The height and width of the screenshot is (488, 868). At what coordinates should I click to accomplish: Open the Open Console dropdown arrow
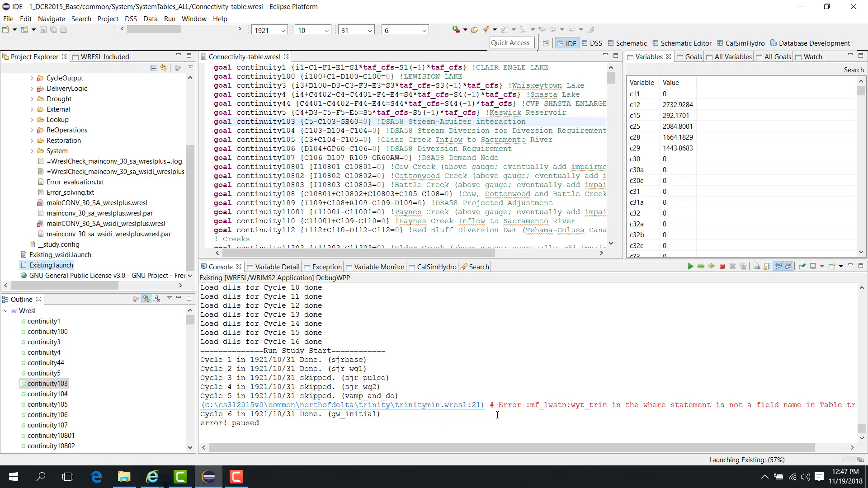pos(841,267)
